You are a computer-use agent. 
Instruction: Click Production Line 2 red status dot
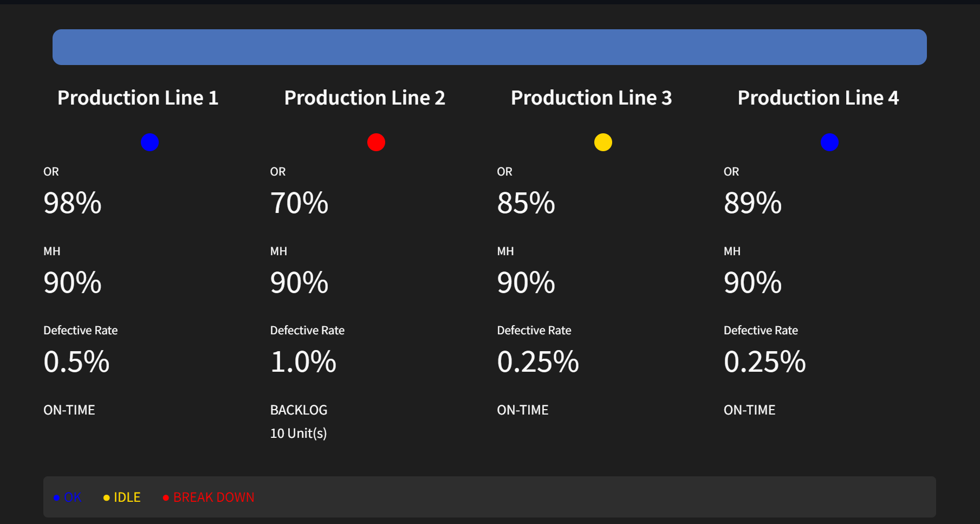pyautogui.click(x=376, y=142)
